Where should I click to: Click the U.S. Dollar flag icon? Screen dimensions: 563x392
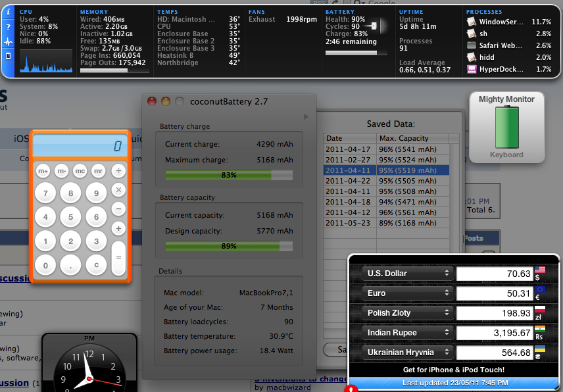tap(540, 270)
